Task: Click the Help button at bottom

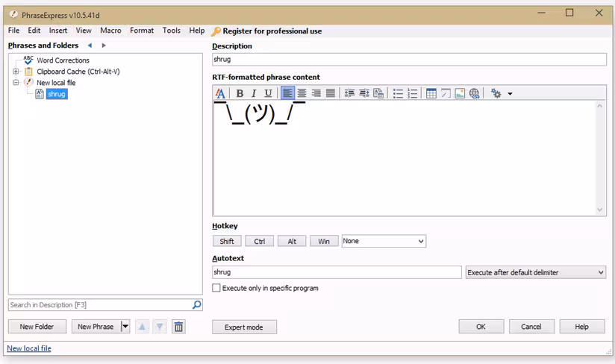Action: 581,327
